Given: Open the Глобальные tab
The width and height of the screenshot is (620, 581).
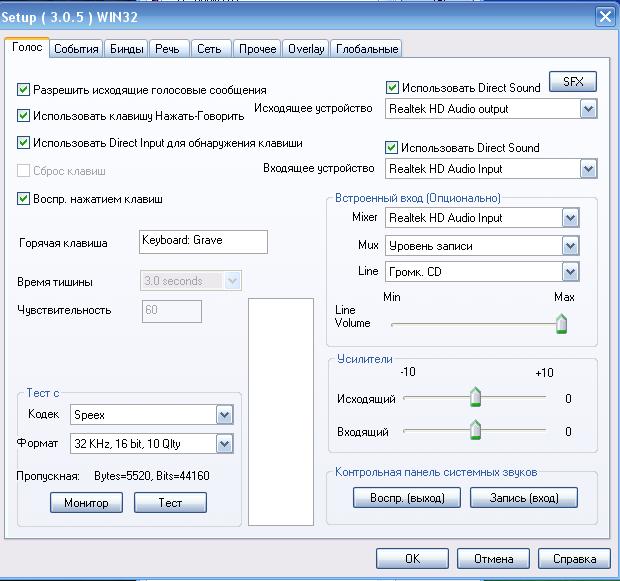Looking at the screenshot, I should [x=367, y=49].
